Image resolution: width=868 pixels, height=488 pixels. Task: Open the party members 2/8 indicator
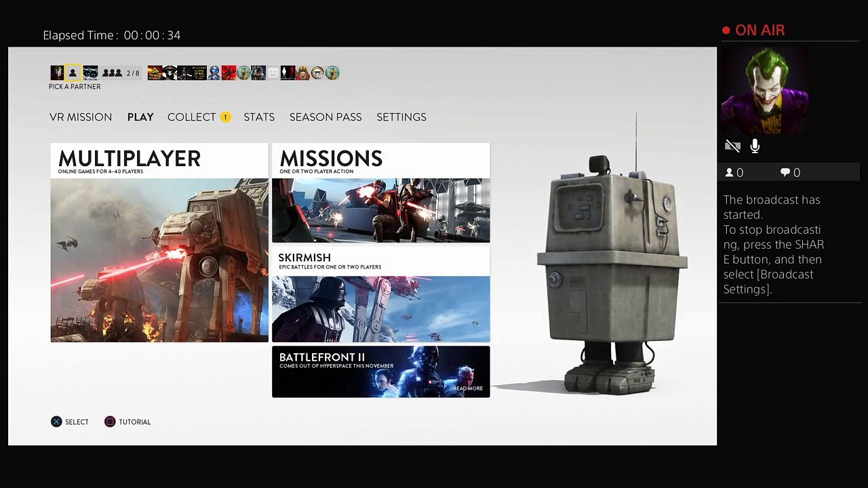[x=121, y=73]
